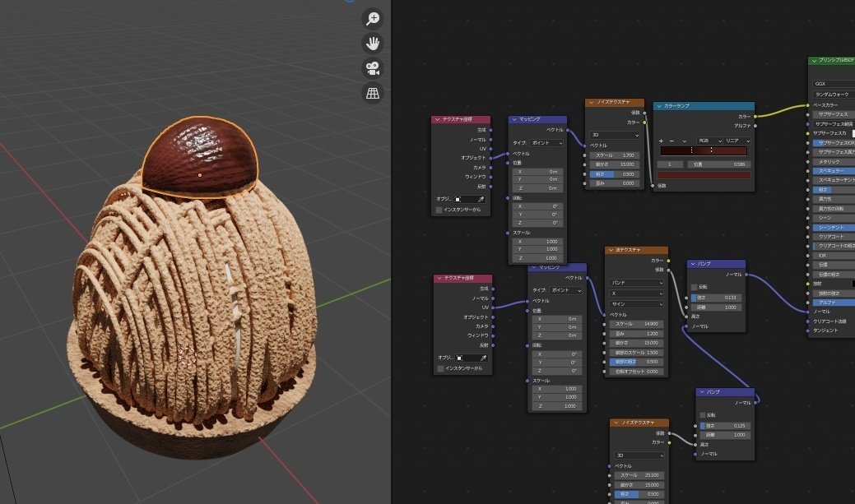855x504 pixels.
Task: Toggle 反転 checkbox in lower バンプ node
Action: point(703,415)
